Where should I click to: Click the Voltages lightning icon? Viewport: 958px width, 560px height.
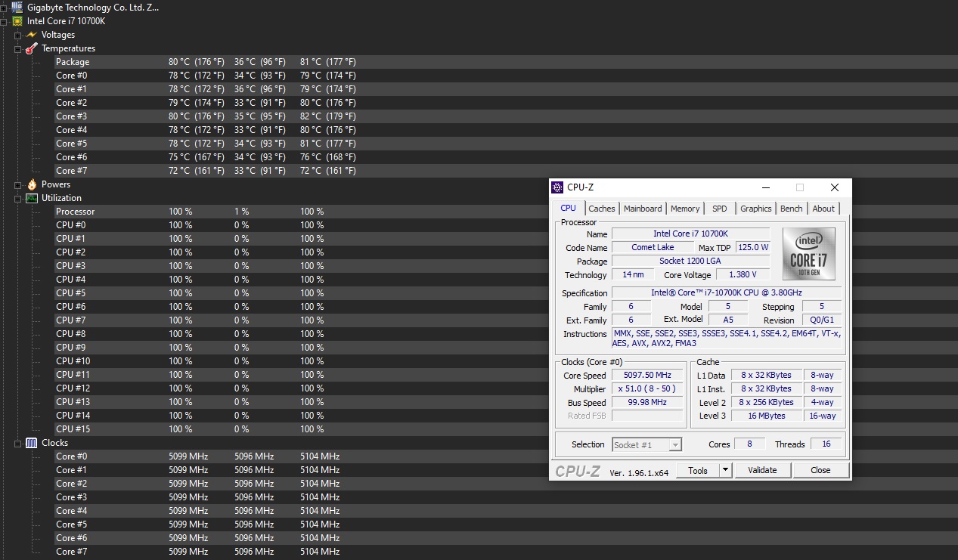pos(31,35)
